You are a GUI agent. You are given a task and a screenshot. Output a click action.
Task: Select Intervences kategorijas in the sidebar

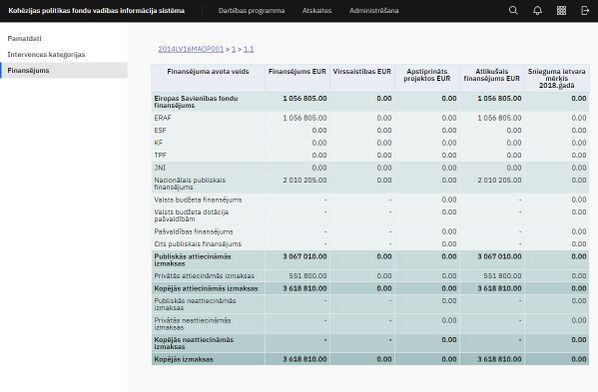coord(46,55)
